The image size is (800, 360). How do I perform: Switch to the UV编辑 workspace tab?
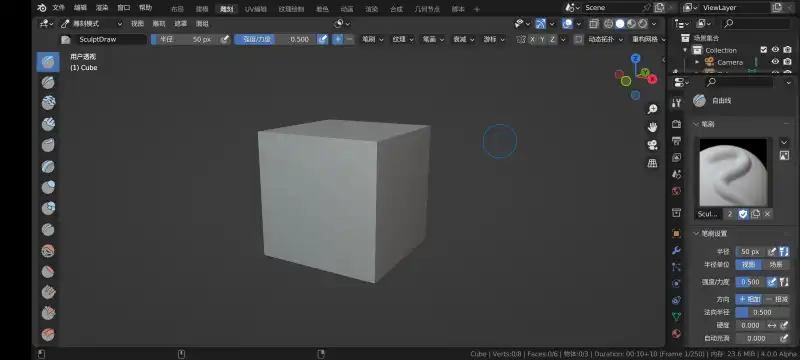(x=256, y=9)
